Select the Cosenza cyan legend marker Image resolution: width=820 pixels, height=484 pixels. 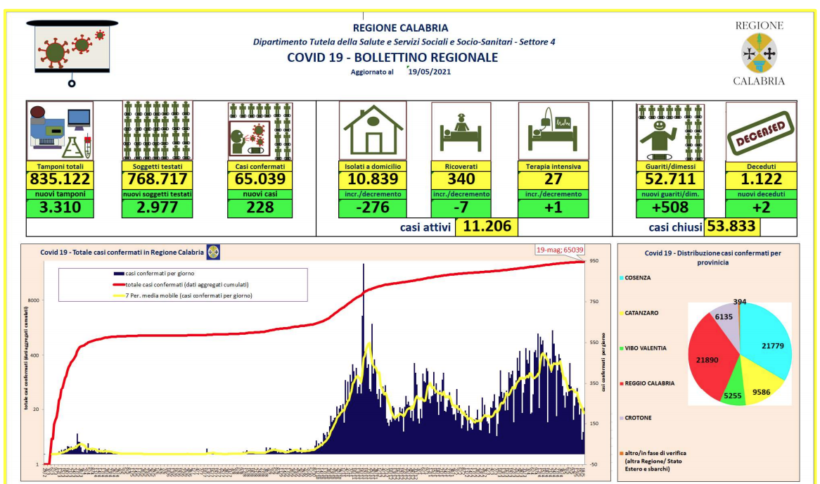(622, 278)
